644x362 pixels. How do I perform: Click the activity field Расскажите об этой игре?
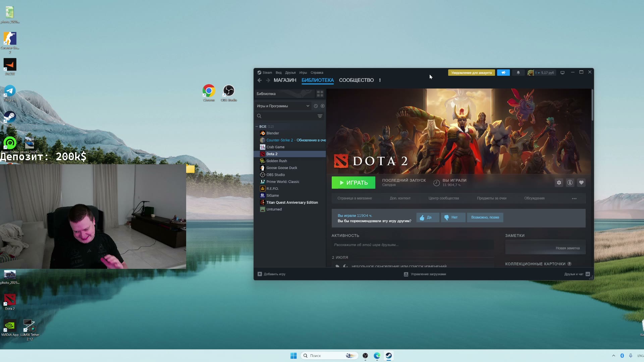point(413,245)
